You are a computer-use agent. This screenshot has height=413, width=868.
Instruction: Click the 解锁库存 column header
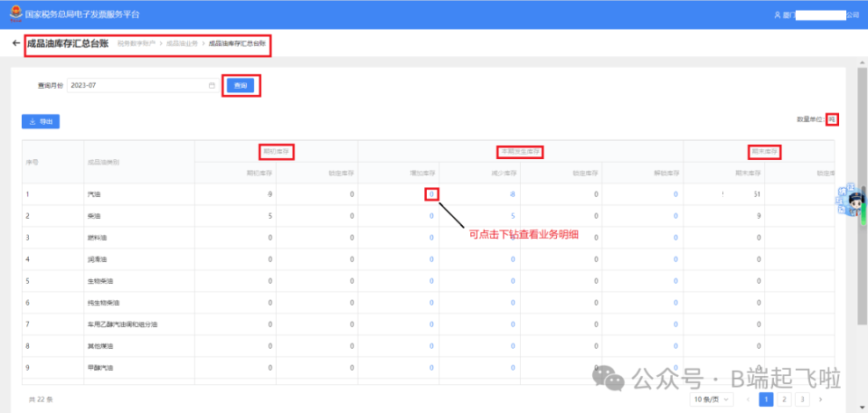pyautogui.click(x=643, y=173)
